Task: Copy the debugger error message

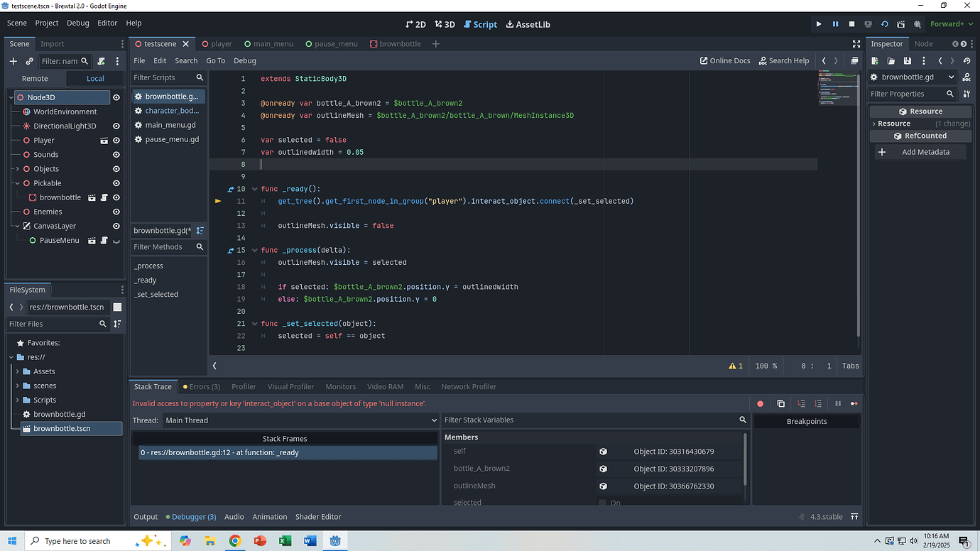Action: [780, 403]
